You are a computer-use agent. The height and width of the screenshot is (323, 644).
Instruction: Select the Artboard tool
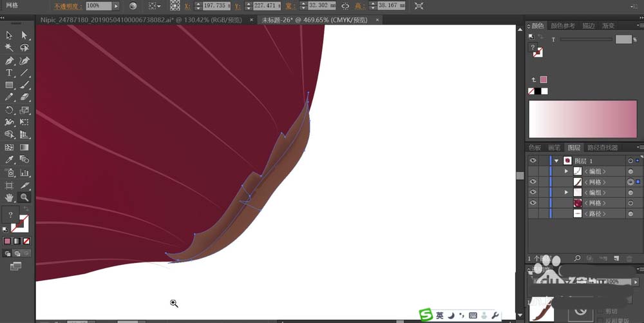9,185
